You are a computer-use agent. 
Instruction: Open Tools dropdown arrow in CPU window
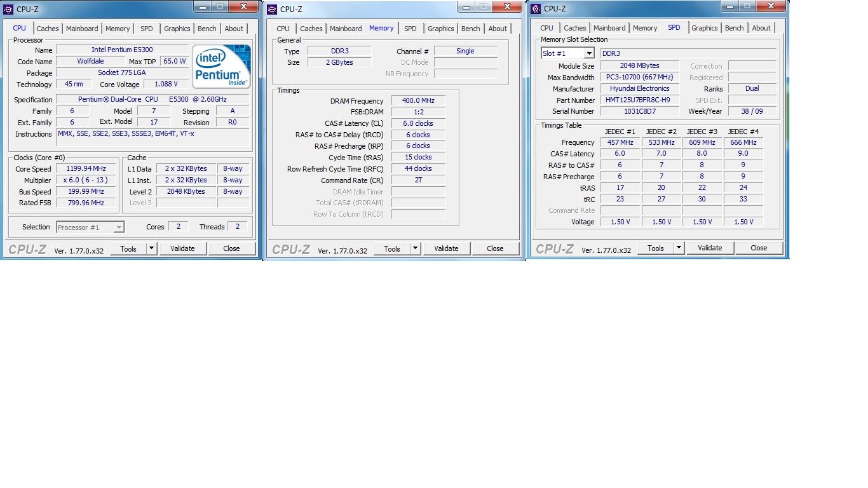coord(151,248)
